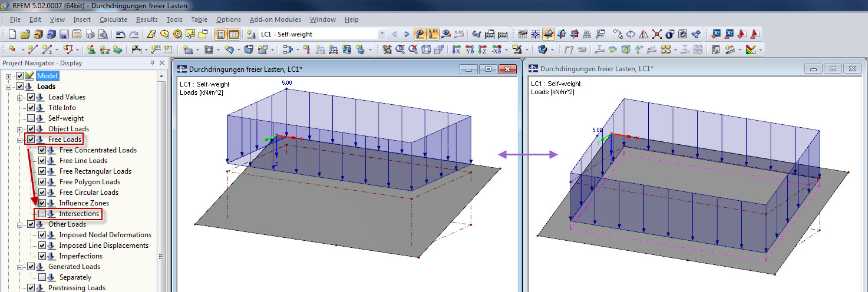The width and height of the screenshot is (868, 292).
Task: Pin the Project Navigator panel
Action: point(152,63)
